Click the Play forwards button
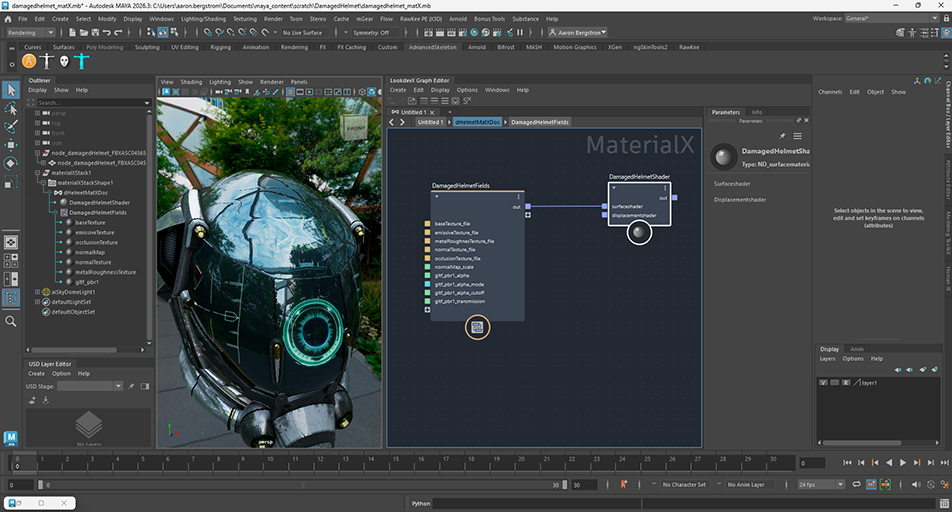 click(x=903, y=463)
